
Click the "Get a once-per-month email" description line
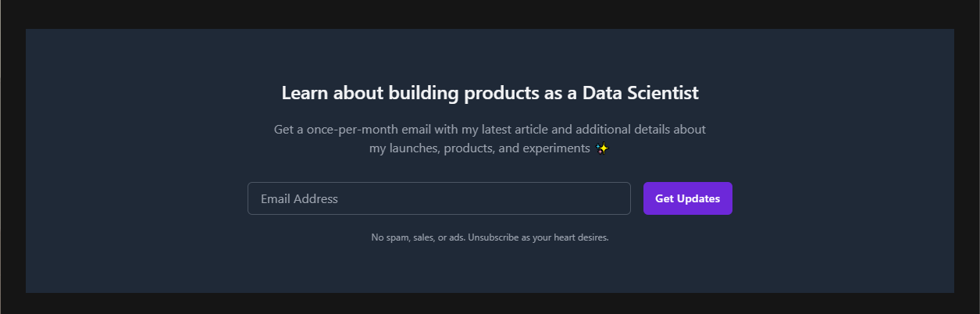pos(490,129)
